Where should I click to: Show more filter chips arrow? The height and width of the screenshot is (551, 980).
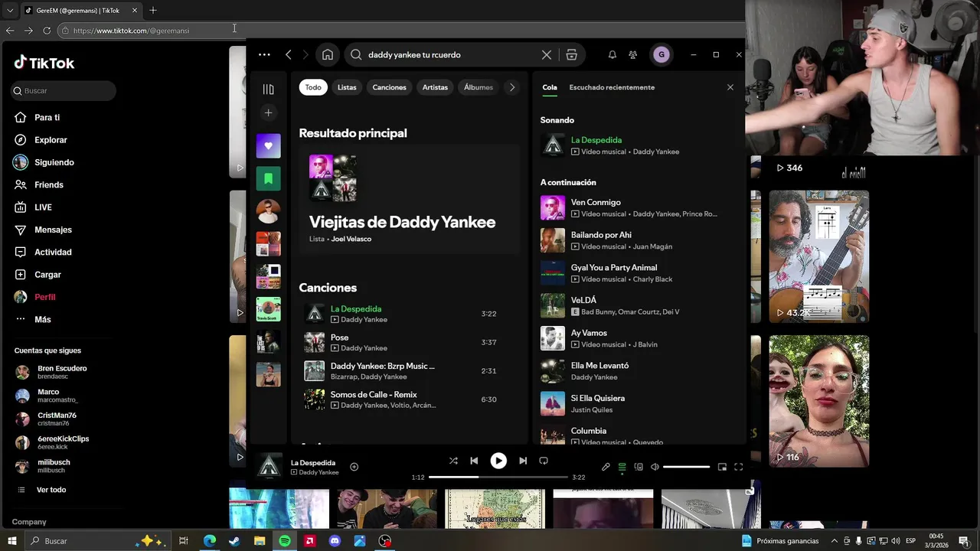point(512,87)
